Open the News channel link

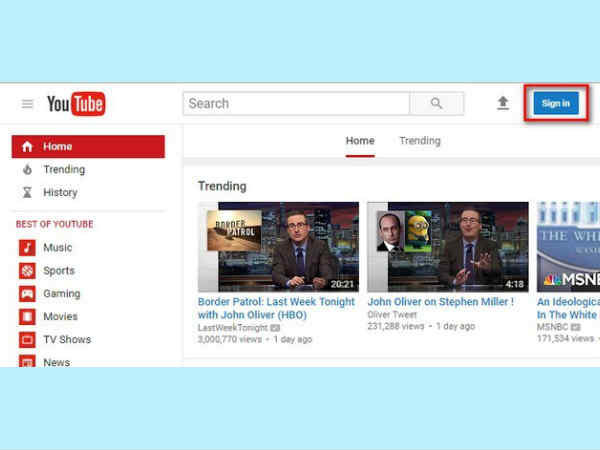[x=57, y=362]
